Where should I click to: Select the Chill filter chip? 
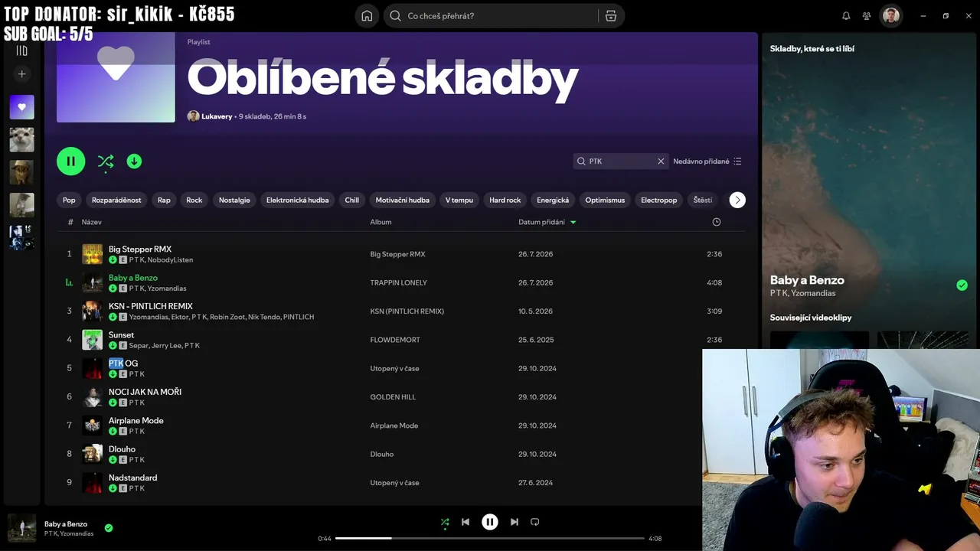(x=351, y=201)
